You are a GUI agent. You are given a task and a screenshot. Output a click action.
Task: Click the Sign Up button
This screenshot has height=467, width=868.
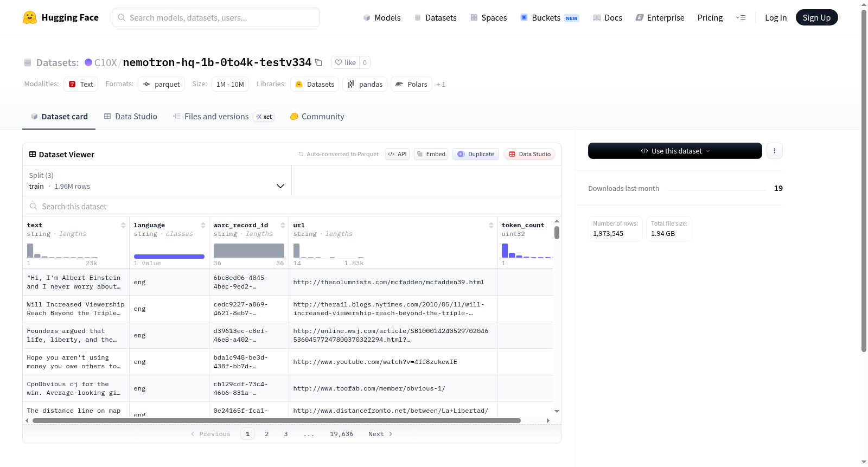click(816, 17)
